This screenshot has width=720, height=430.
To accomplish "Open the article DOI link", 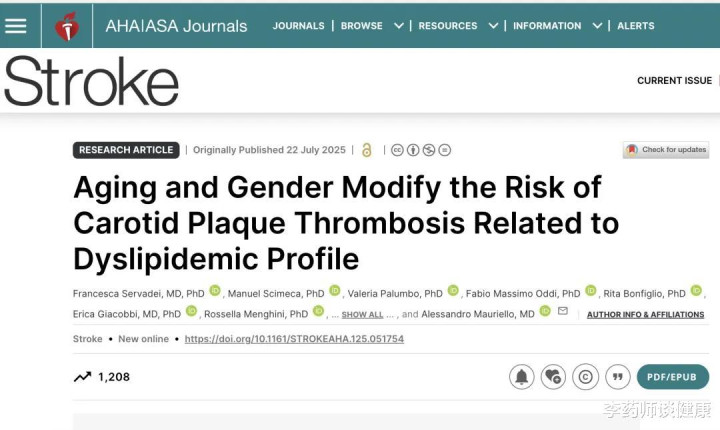I will pyautogui.click(x=294, y=339).
